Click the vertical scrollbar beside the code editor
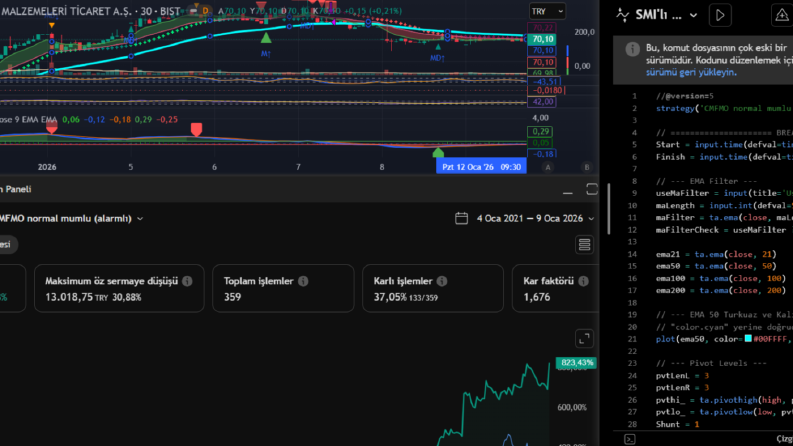The image size is (793, 446). 608,209
